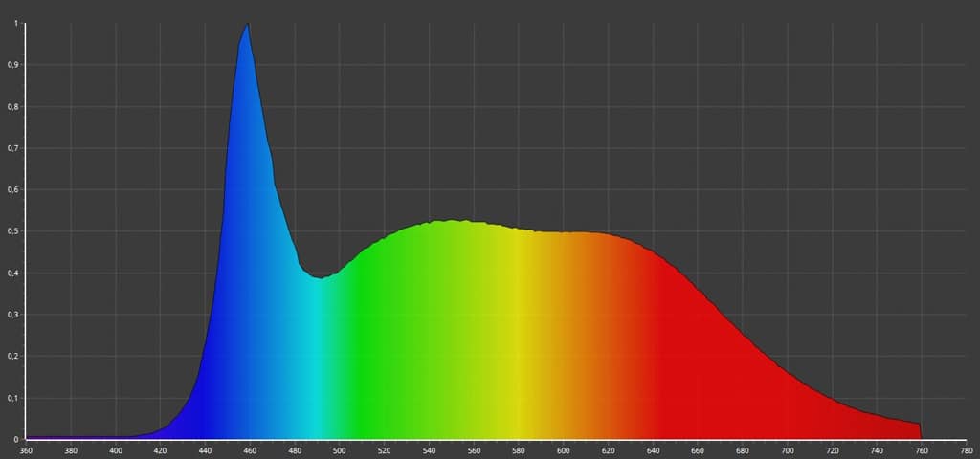The image size is (980, 459).
Task: Click the blue peak at 460 nm
Action: pos(249,26)
